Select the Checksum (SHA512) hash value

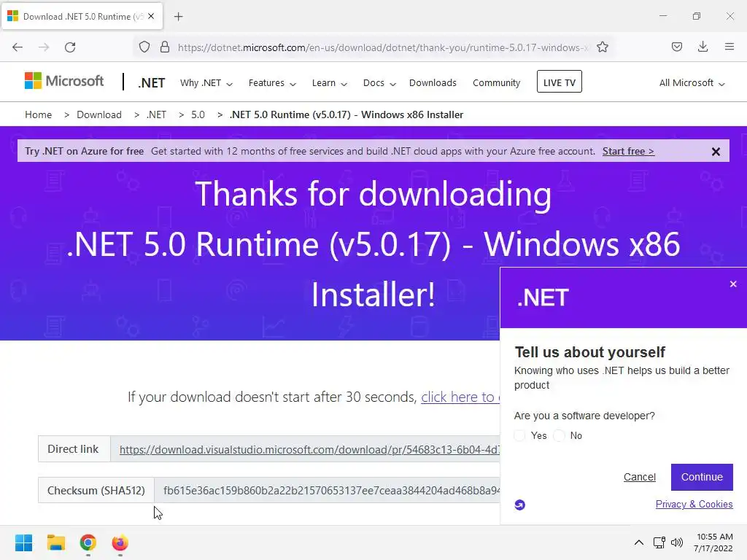332,491
